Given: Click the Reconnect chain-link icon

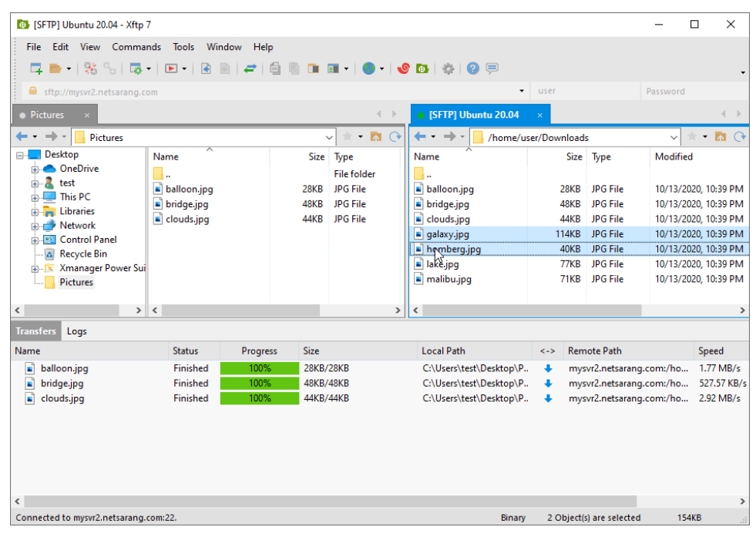Looking at the screenshot, I should coord(109,69).
